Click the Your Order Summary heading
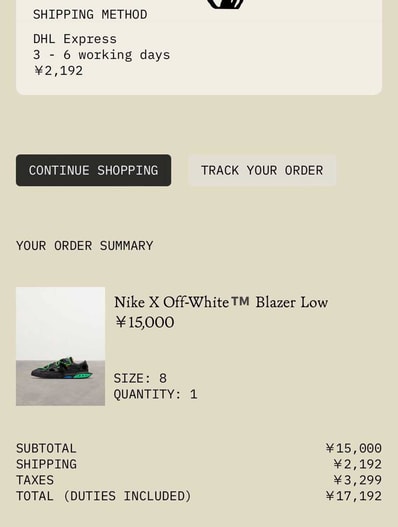The width and height of the screenshot is (398, 527). click(85, 246)
